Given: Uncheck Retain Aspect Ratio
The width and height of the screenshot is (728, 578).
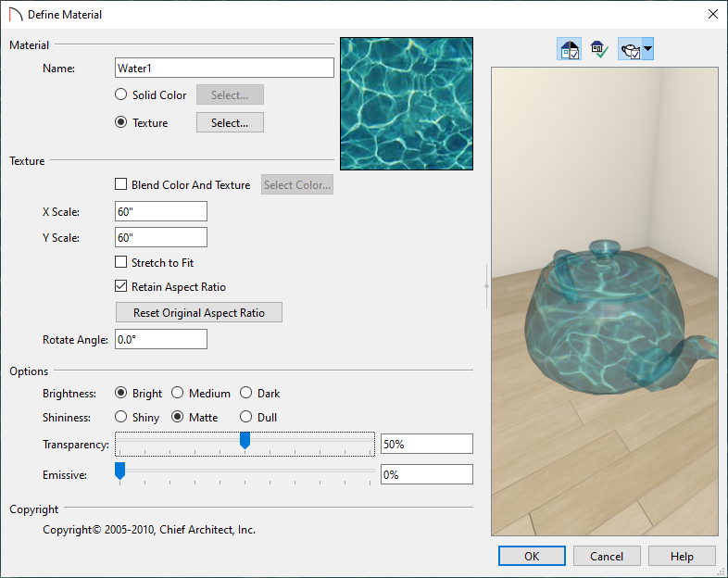Looking at the screenshot, I should (120, 286).
